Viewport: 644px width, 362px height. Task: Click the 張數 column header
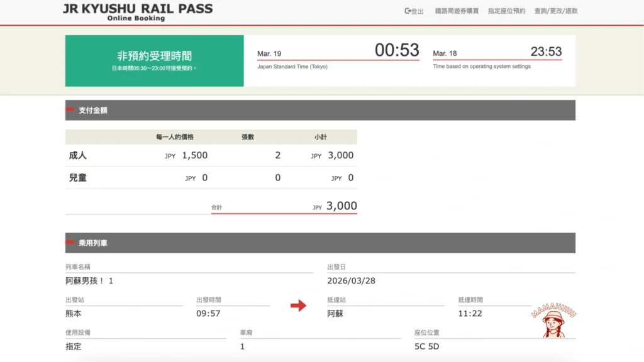click(x=248, y=137)
